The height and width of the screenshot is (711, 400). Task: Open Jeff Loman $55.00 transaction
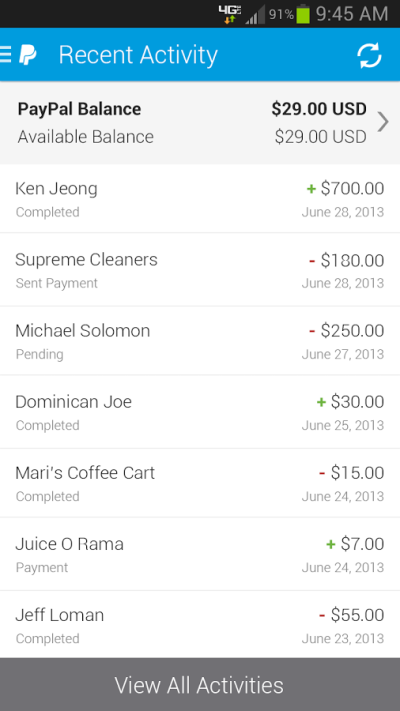tap(200, 625)
